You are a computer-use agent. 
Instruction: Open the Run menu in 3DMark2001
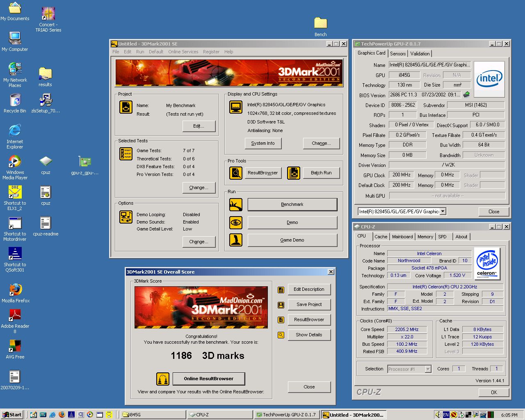[140, 52]
